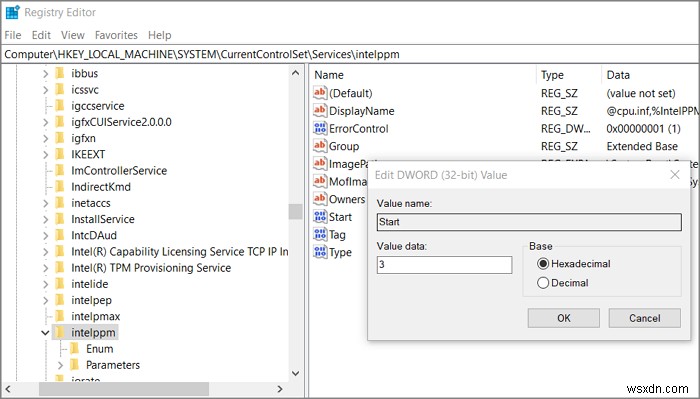Expand the intelpep key
Screen dimensions: 700x399
click(x=46, y=300)
